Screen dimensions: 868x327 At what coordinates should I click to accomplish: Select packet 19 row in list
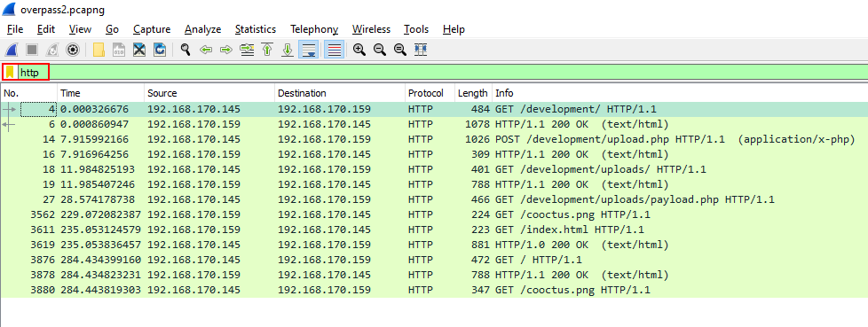point(434,184)
